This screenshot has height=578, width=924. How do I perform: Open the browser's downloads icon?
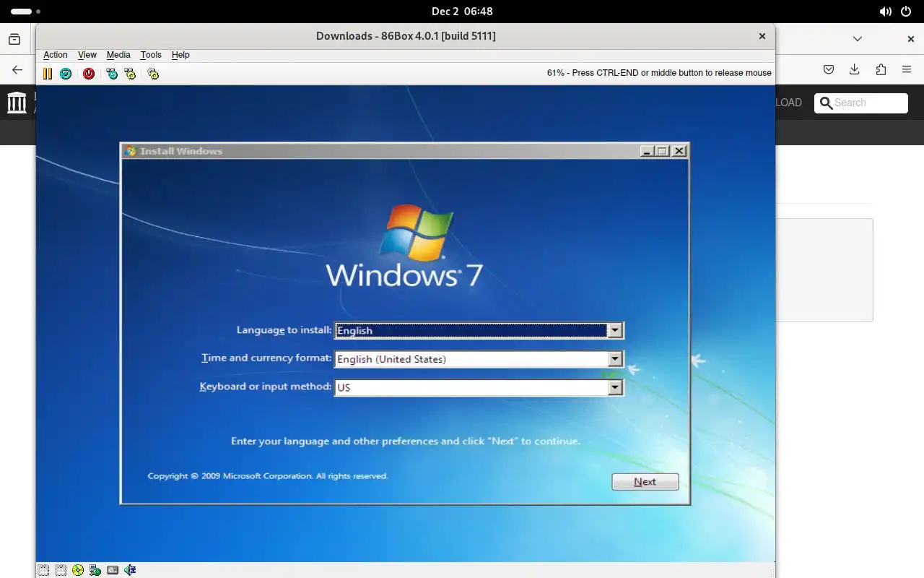[x=855, y=70]
